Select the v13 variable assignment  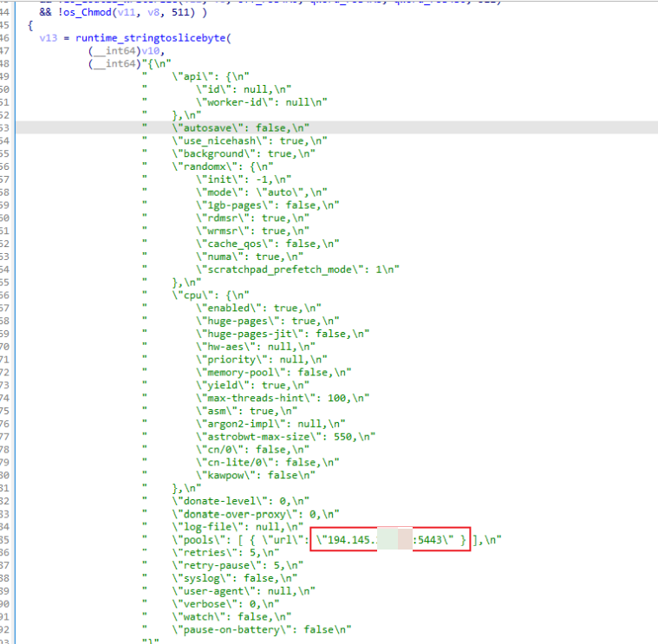[x=50, y=39]
